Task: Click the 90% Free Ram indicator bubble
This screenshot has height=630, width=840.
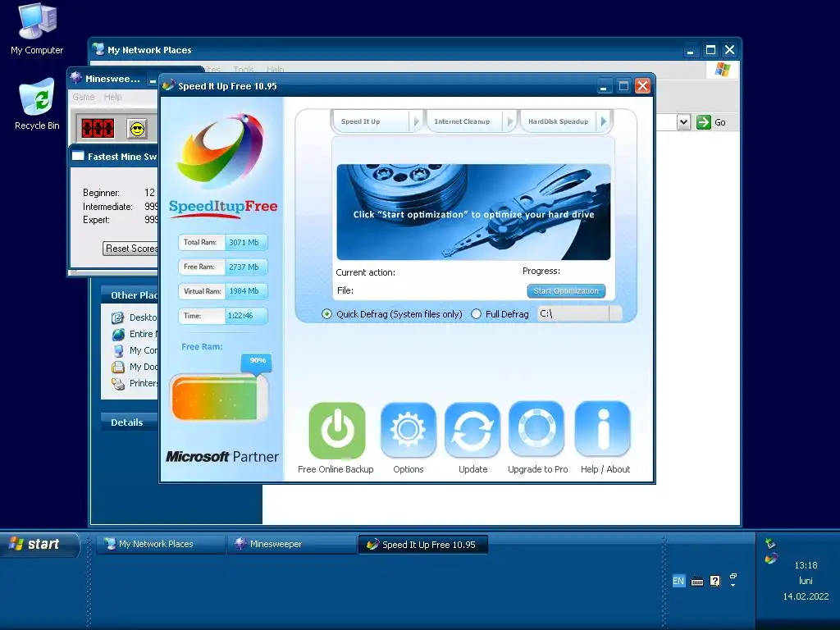Action: click(x=257, y=362)
